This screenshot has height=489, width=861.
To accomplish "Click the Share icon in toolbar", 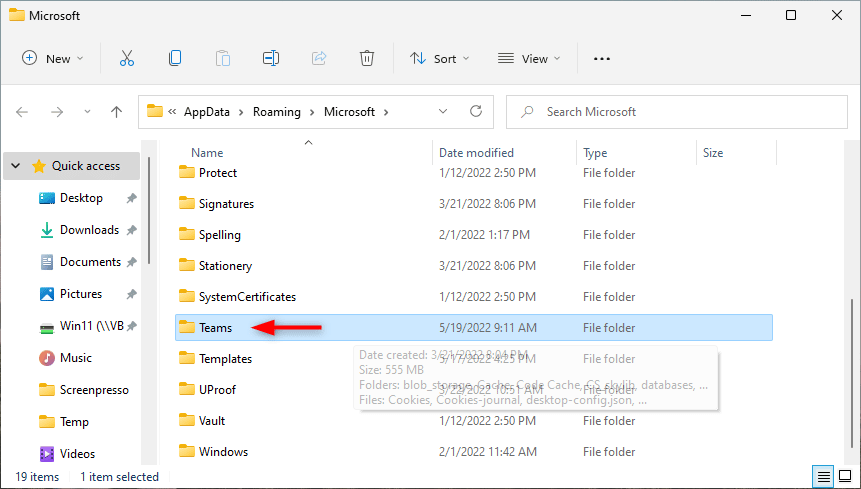I will [x=319, y=58].
